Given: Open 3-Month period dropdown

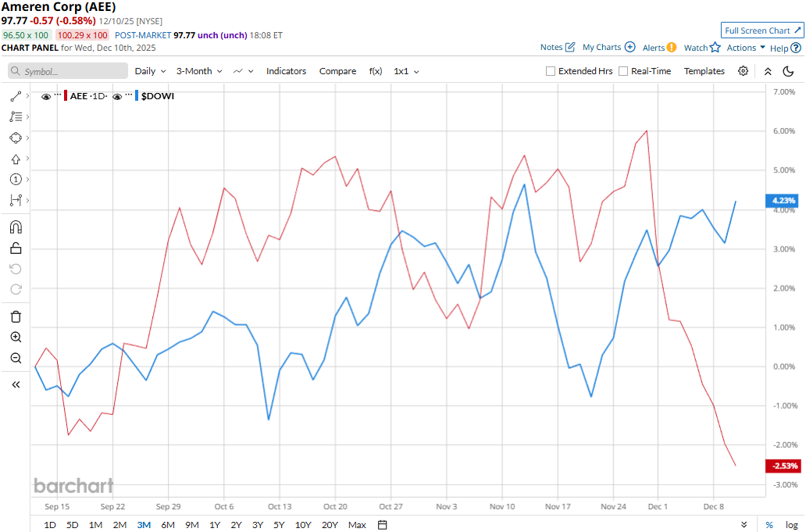Looking at the screenshot, I should 199,71.
